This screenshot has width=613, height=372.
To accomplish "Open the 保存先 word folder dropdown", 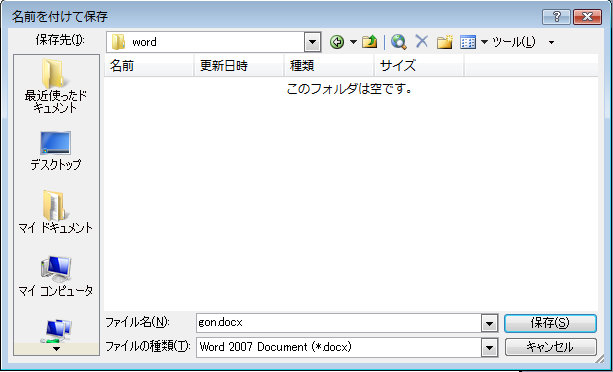I will 313,42.
